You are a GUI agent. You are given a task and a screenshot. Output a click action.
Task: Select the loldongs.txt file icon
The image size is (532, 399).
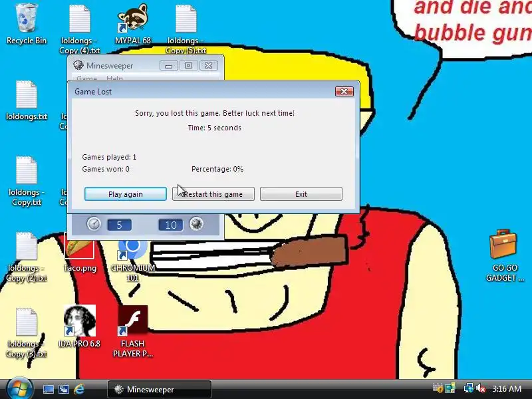coord(26,101)
